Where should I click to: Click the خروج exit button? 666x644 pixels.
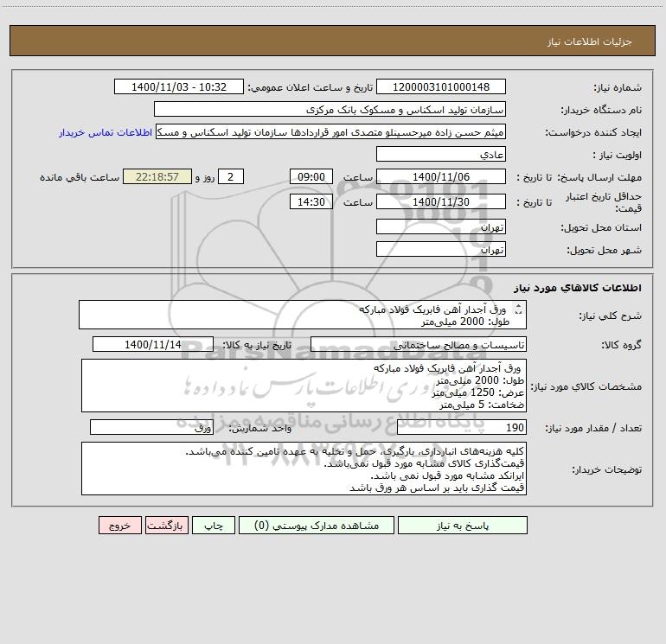click(x=119, y=525)
